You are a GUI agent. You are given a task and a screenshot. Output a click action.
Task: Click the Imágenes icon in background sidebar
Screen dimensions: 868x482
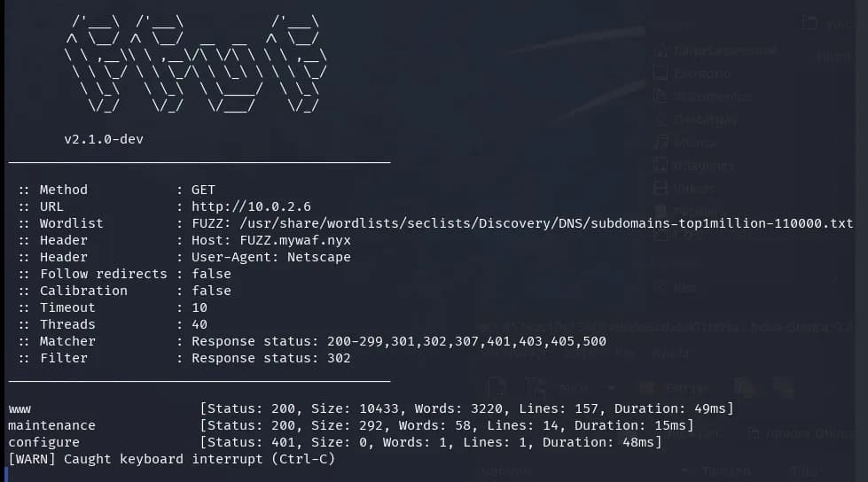click(x=661, y=165)
